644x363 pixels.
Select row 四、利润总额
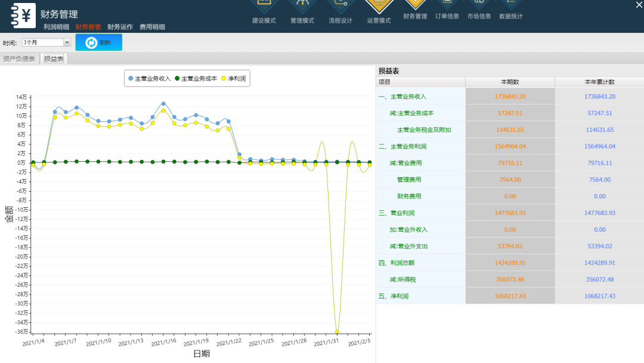[510, 263]
